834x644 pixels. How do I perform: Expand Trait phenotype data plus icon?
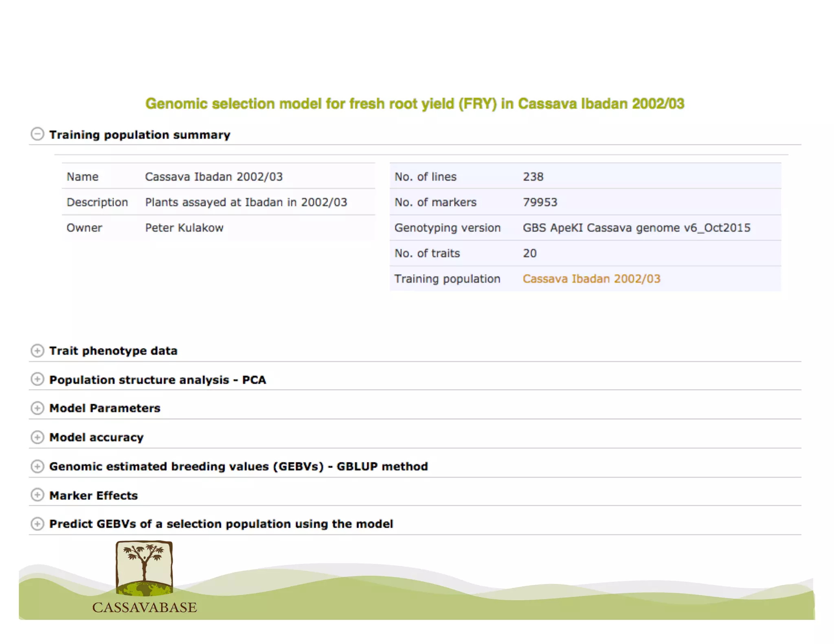point(37,350)
